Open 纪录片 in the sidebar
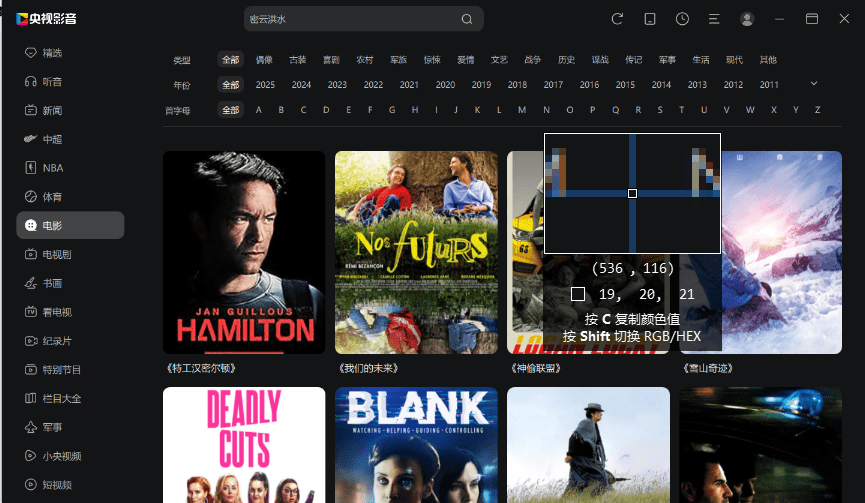This screenshot has height=503, width=865. point(56,341)
